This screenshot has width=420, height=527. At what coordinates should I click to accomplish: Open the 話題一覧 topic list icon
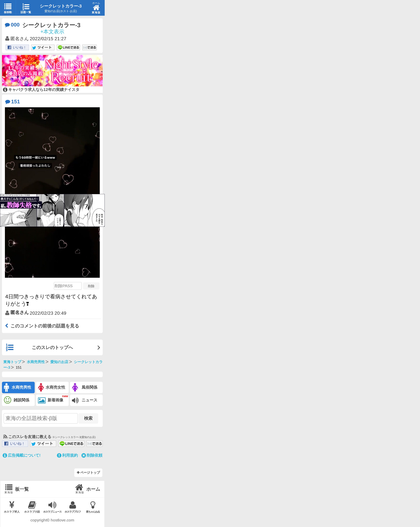(26, 8)
